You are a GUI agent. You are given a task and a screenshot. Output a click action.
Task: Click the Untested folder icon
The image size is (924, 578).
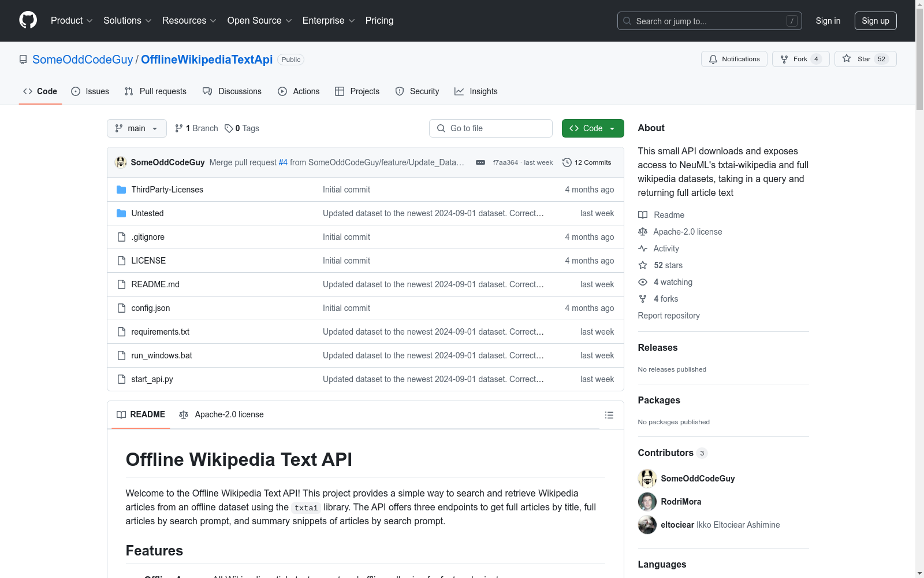pos(121,213)
